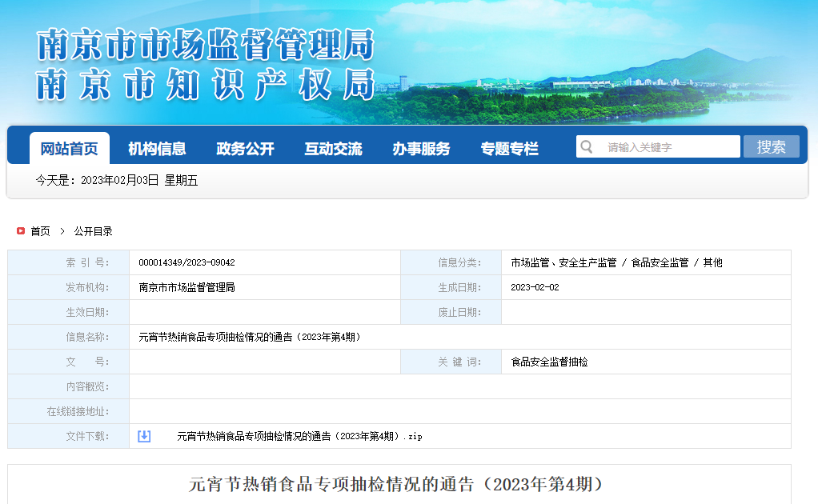Click the date text 2023年02月03日 星期五
Screen dimensions: 818x504
coord(139,180)
